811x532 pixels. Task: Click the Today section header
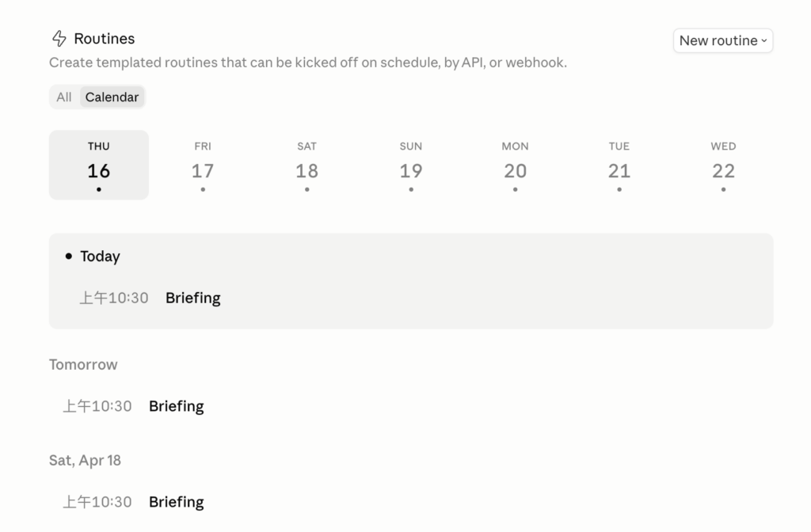tap(100, 256)
